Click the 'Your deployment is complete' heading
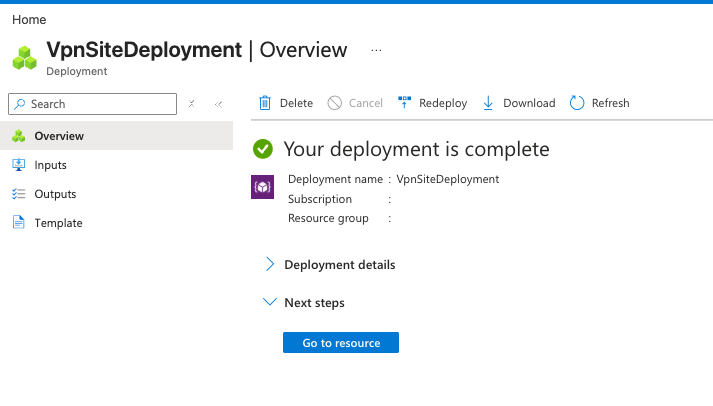Image resolution: width=713 pixels, height=406 pixels. click(x=417, y=150)
